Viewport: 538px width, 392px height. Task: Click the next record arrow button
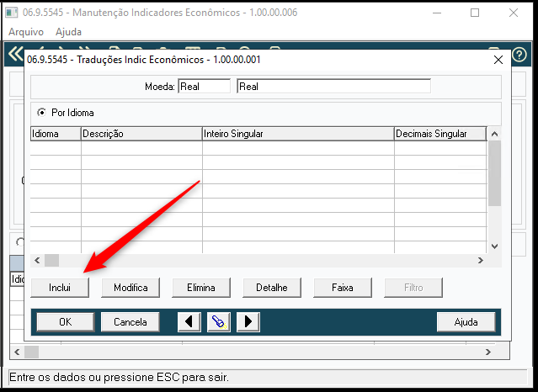point(248,321)
